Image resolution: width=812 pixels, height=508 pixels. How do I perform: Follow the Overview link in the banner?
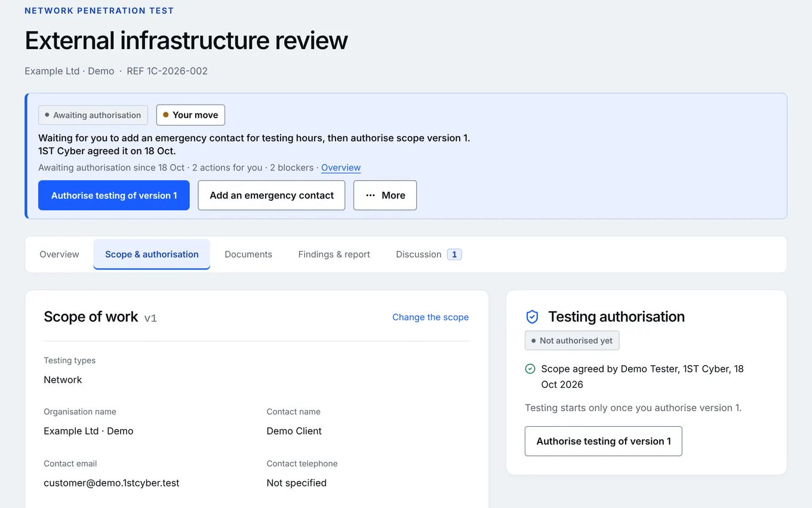pyautogui.click(x=341, y=168)
